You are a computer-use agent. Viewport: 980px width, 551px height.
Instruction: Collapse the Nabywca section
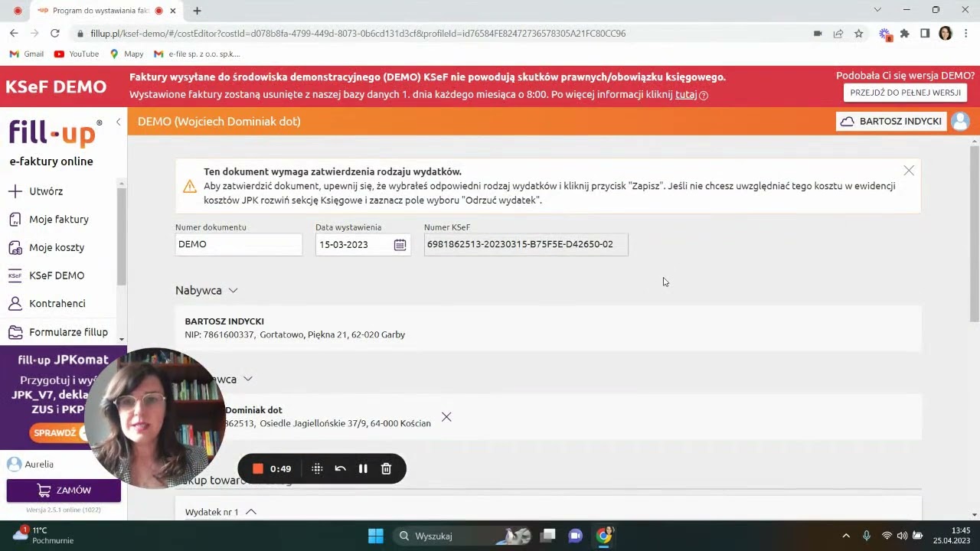coord(233,291)
